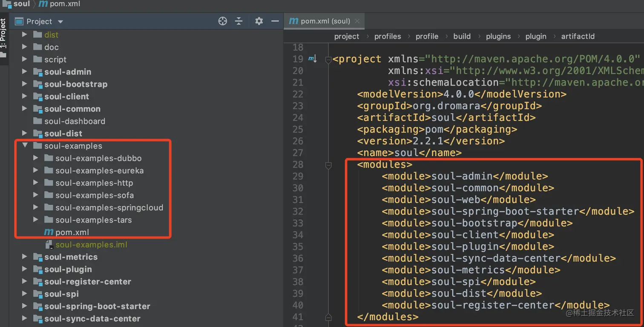644x327 pixels.
Task: Select the build breadcrumb
Action: pos(462,37)
